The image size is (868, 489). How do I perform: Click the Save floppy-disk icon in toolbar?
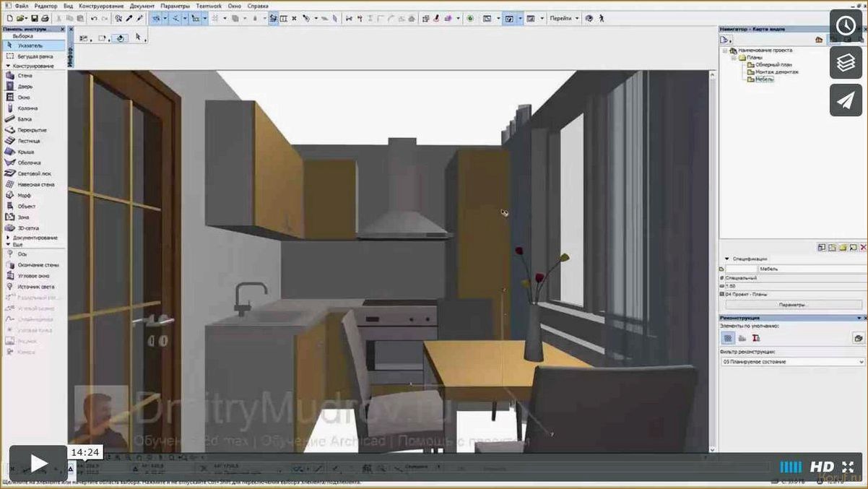coord(34,18)
